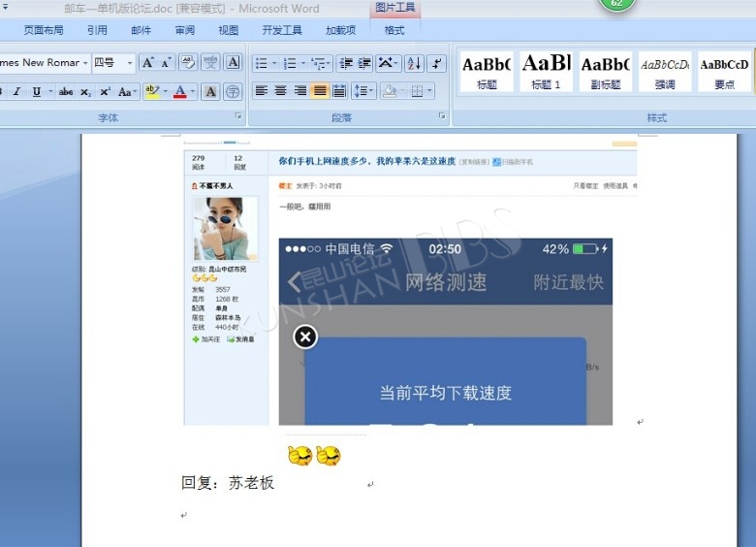The width and height of the screenshot is (756, 547).
Task: Apply the 标题 1 style
Action: 546,72
